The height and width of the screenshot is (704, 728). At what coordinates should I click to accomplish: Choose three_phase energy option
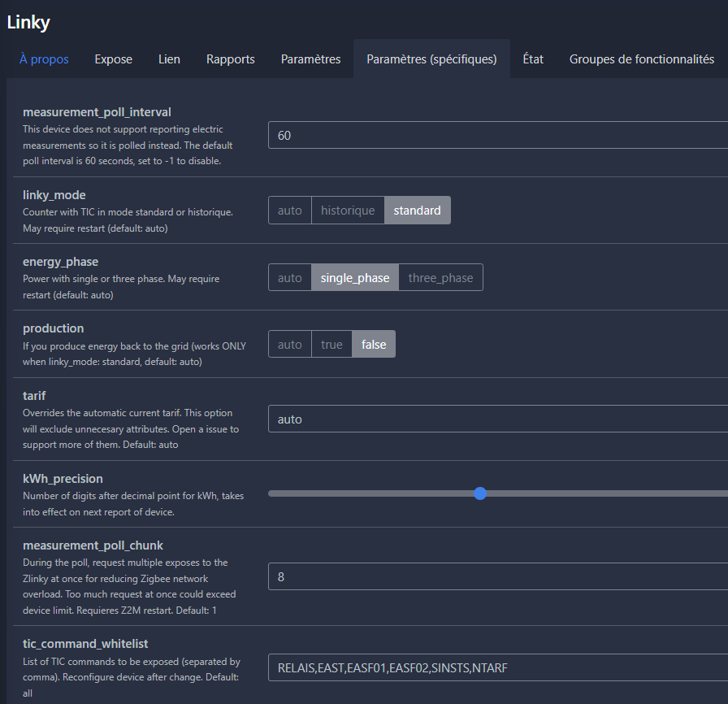click(440, 278)
